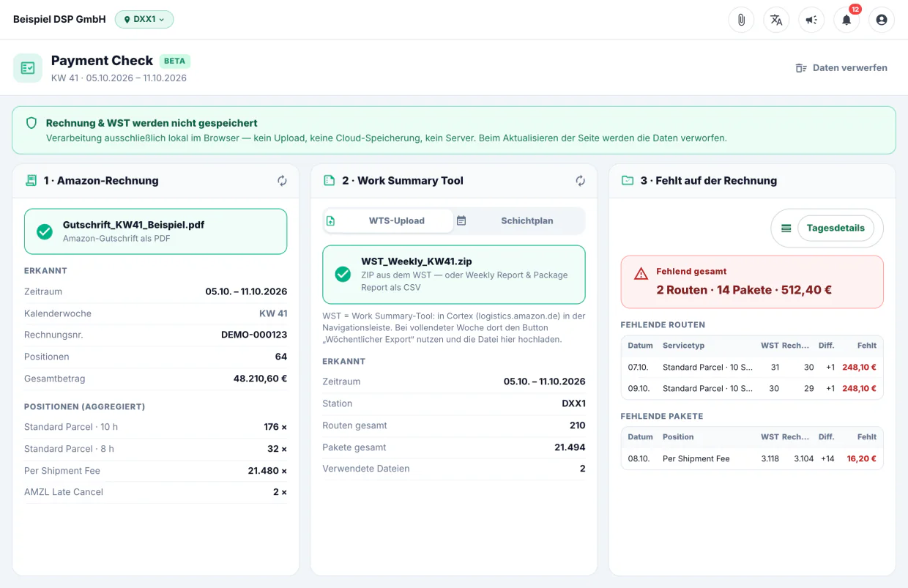Viewport: 908px width, 588px height.
Task: Click the Payment Check checklist icon
Action: (28, 68)
